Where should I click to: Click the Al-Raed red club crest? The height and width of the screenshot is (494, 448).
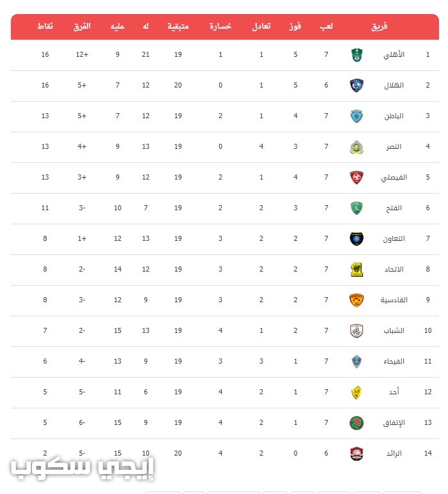(357, 453)
